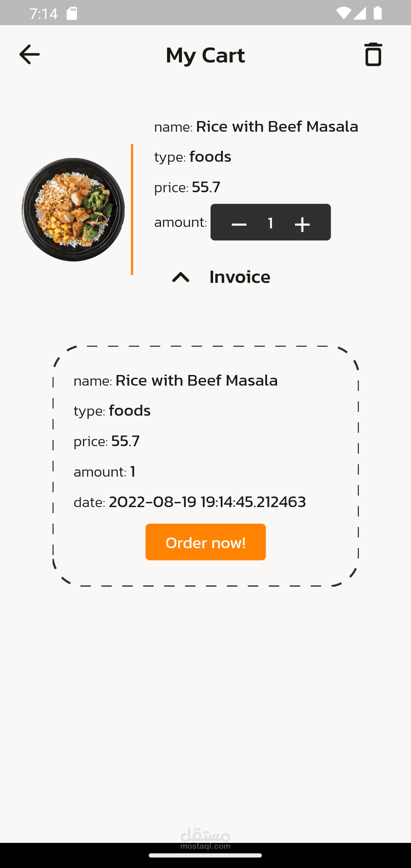Increase amount with the plus icon

click(302, 224)
